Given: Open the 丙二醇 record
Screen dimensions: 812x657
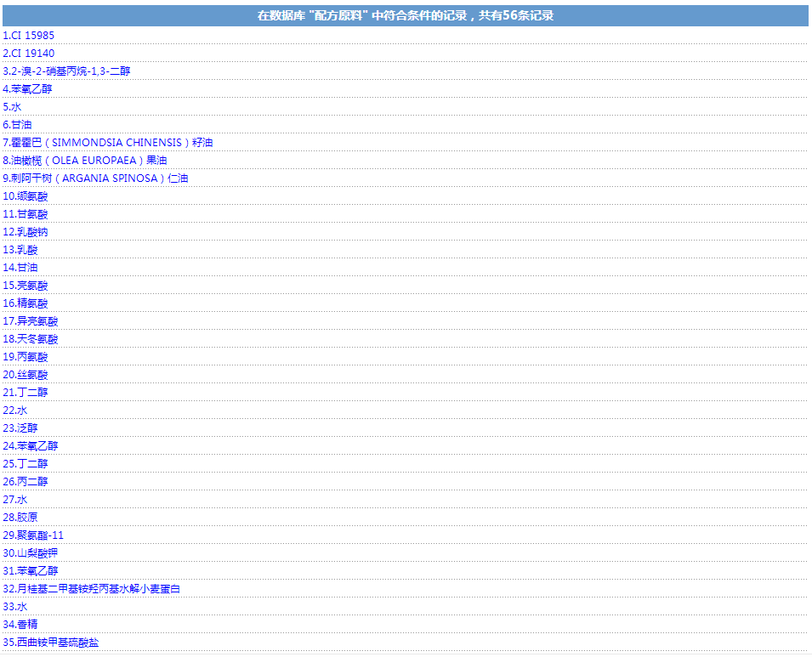Looking at the screenshot, I should point(26,482).
